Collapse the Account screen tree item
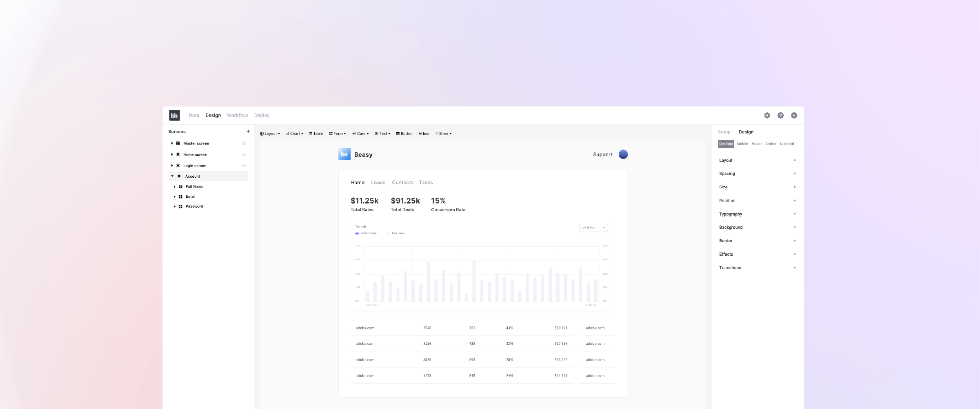 [172, 176]
